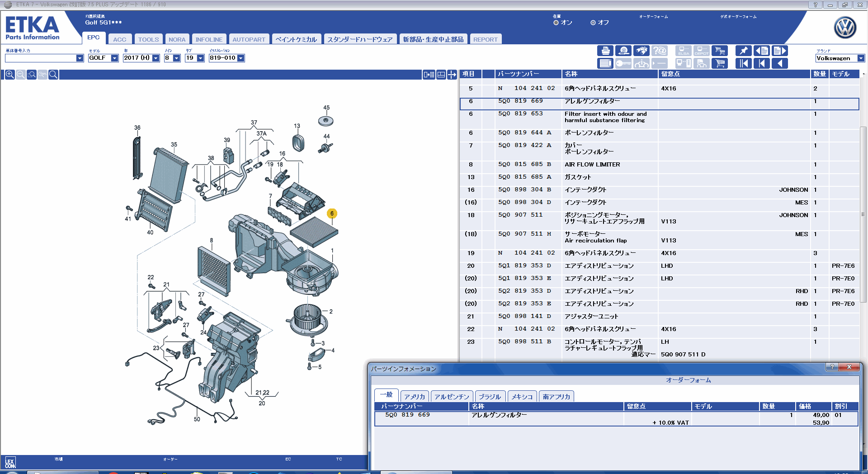Open the year 2017 (H) dropdown
The width and height of the screenshot is (868, 474).
(156, 58)
